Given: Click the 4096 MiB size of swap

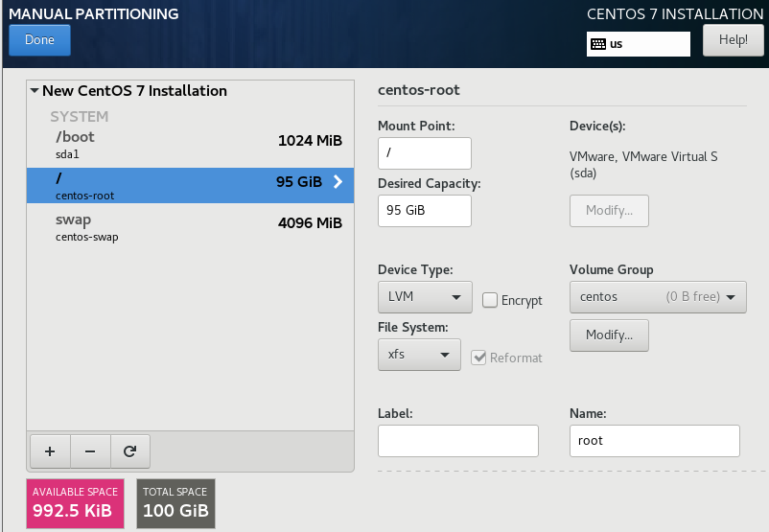Looking at the screenshot, I should pos(310,223).
